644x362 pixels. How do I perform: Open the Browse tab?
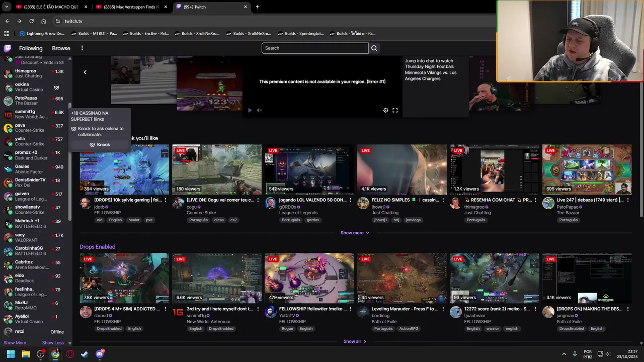(x=61, y=48)
